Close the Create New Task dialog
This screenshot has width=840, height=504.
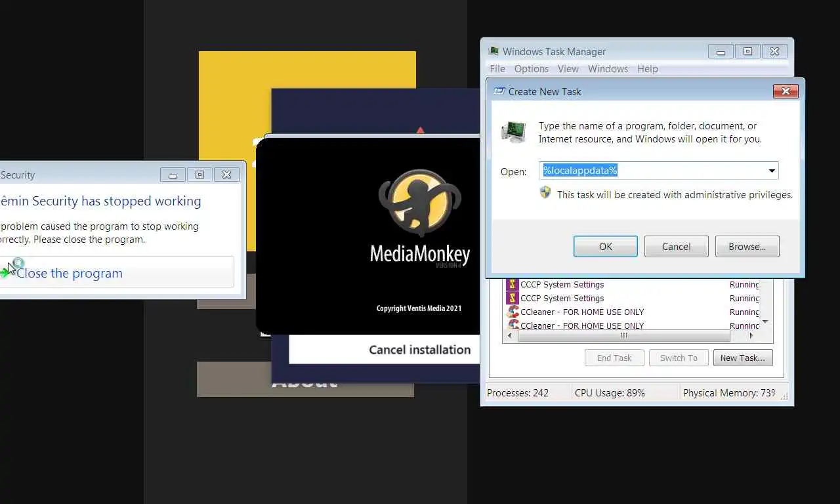coord(786,91)
